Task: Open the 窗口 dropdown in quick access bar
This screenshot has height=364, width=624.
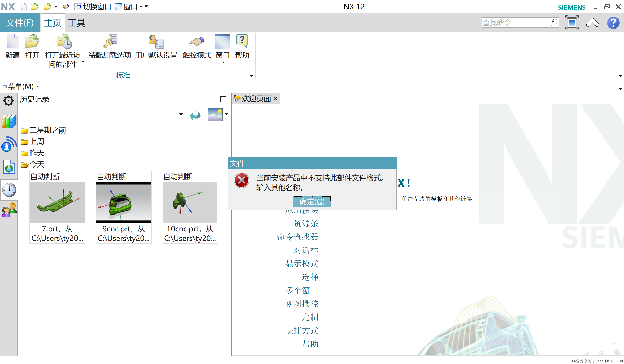Action: [x=141, y=7]
